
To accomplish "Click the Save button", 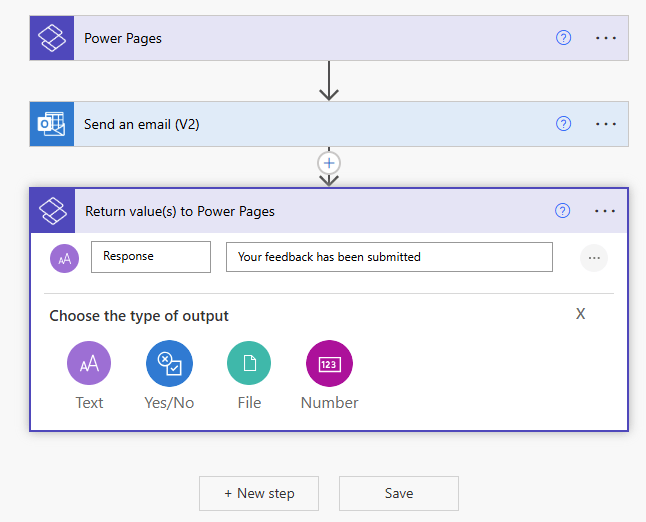I will click(398, 493).
